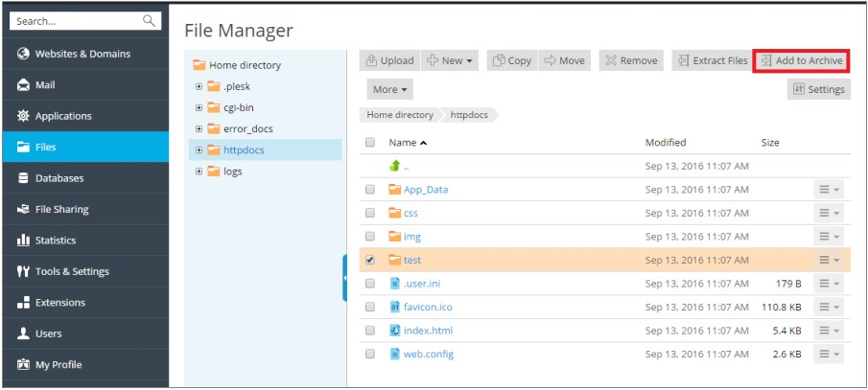Click the Mail envelope icon
Screen dimensions: 868x390
point(23,85)
